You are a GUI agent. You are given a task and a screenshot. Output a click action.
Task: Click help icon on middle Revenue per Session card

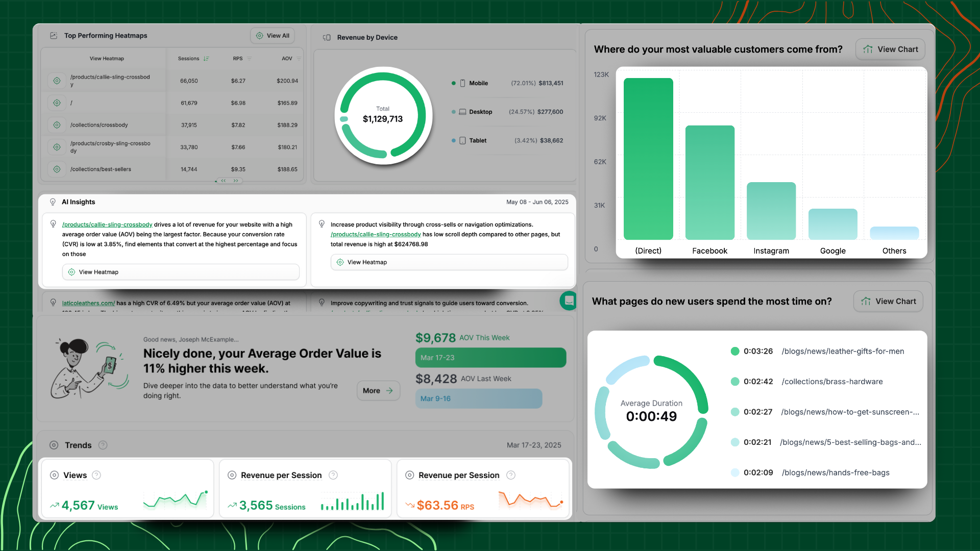click(333, 475)
